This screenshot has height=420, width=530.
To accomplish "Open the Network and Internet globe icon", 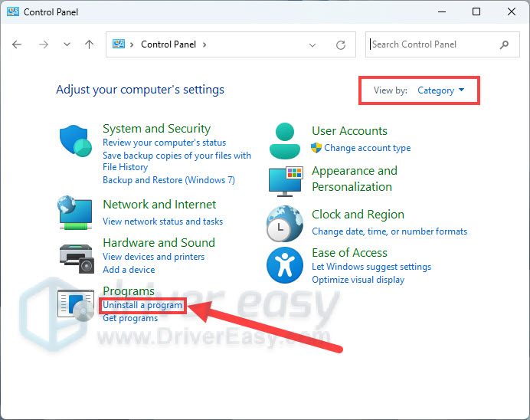I will [75, 212].
